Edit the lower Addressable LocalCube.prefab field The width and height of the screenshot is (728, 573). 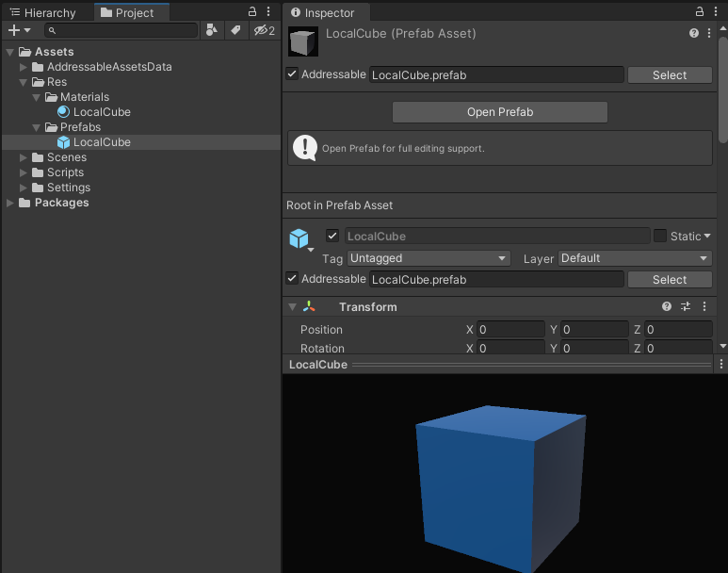coord(496,279)
